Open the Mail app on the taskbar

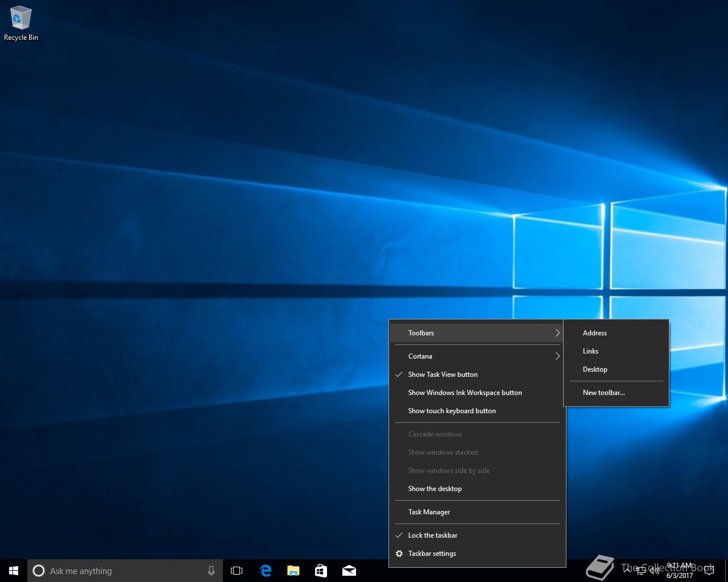click(x=349, y=571)
